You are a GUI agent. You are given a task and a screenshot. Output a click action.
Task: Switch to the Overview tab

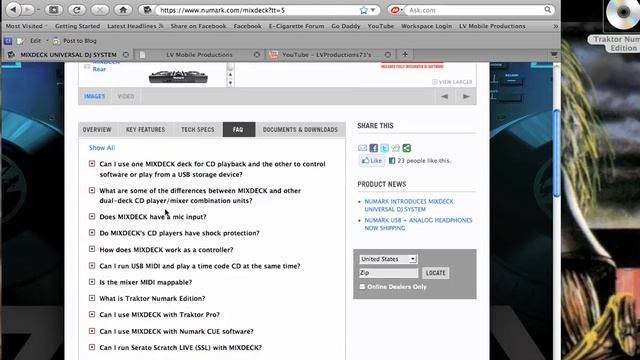coord(97,129)
